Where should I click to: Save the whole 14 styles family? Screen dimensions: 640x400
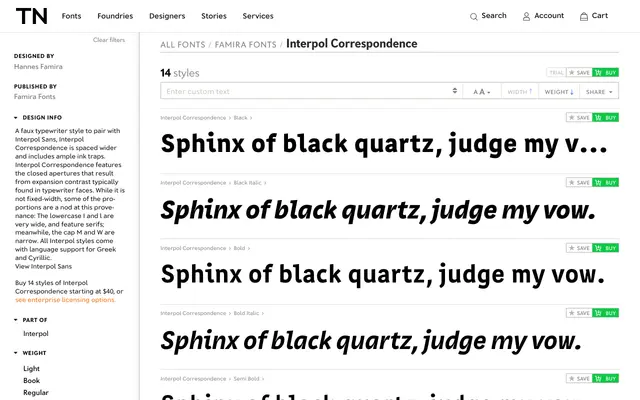(x=579, y=73)
